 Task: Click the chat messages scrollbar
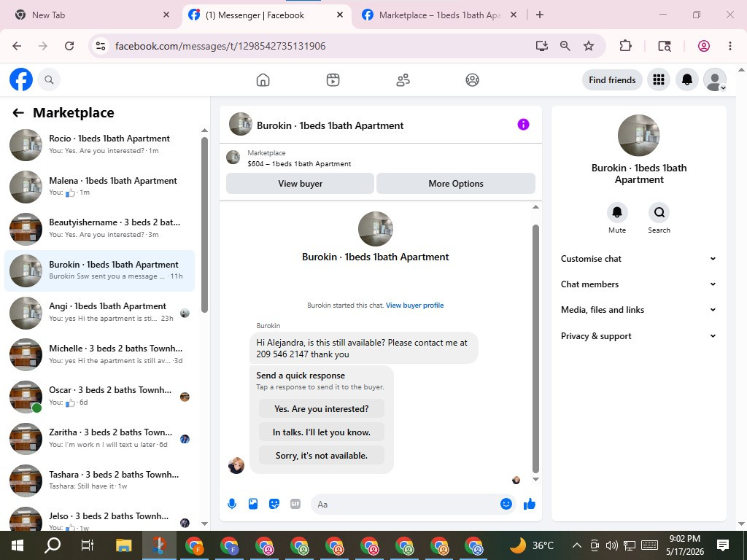click(x=535, y=349)
